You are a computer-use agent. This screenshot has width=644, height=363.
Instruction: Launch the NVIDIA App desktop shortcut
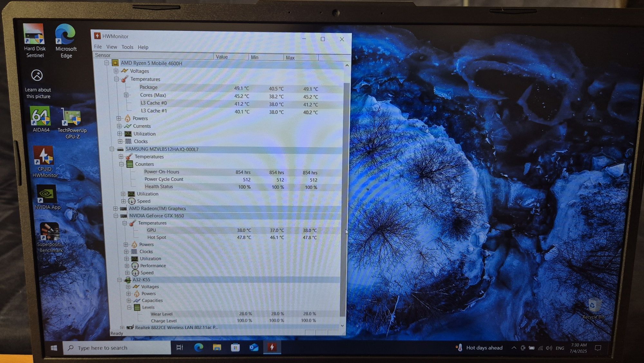[47, 197]
